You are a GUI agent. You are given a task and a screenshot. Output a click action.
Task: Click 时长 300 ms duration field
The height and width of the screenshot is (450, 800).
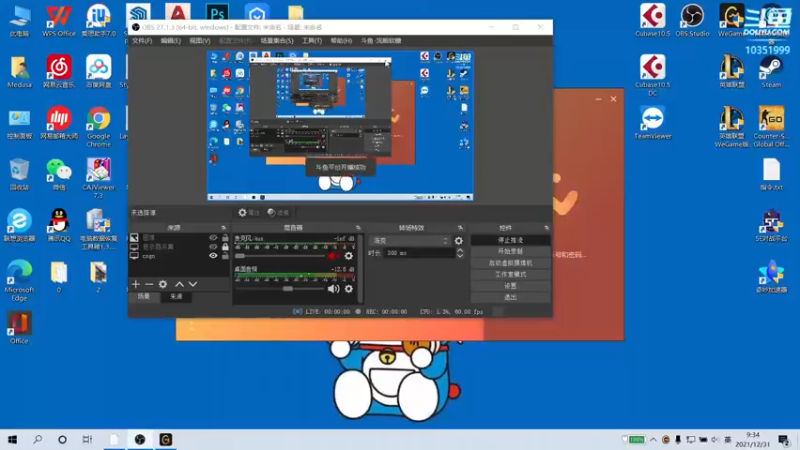tap(419, 253)
